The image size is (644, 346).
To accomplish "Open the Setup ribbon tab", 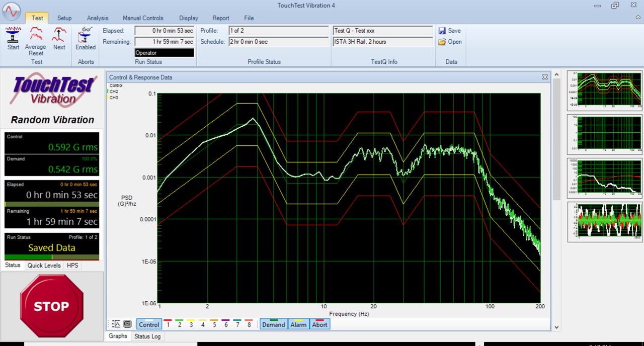I will (x=64, y=18).
